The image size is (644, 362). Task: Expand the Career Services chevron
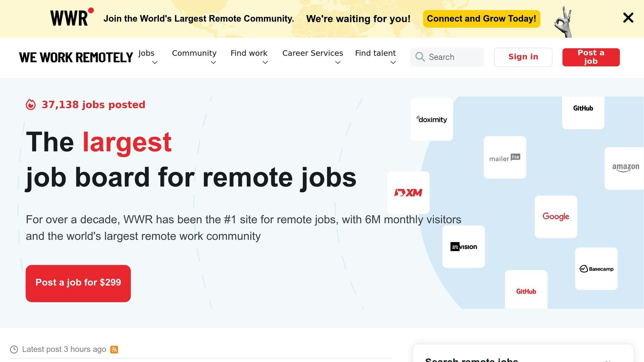[338, 63]
